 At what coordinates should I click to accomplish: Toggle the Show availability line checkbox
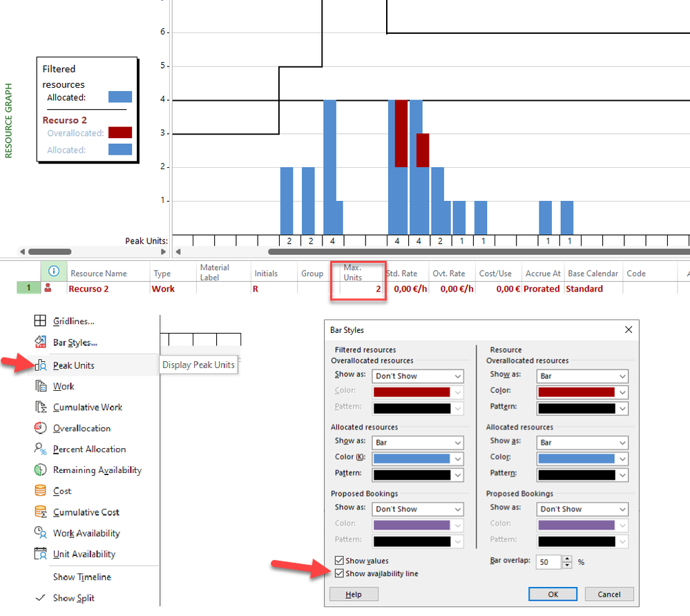pos(339,573)
